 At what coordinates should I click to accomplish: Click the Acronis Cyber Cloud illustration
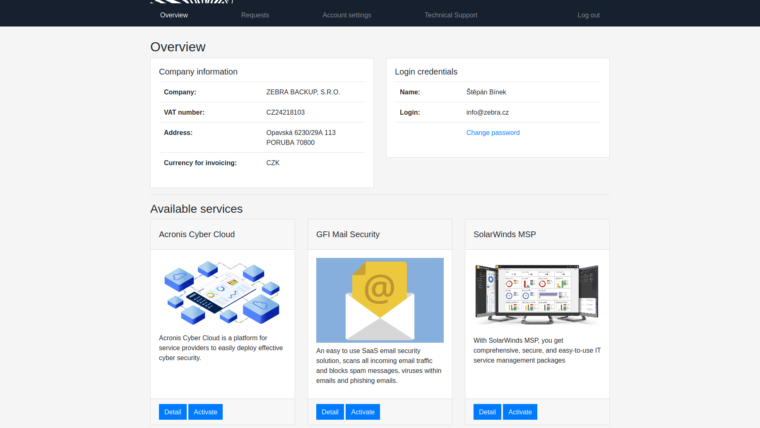click(x=222, y=292)
